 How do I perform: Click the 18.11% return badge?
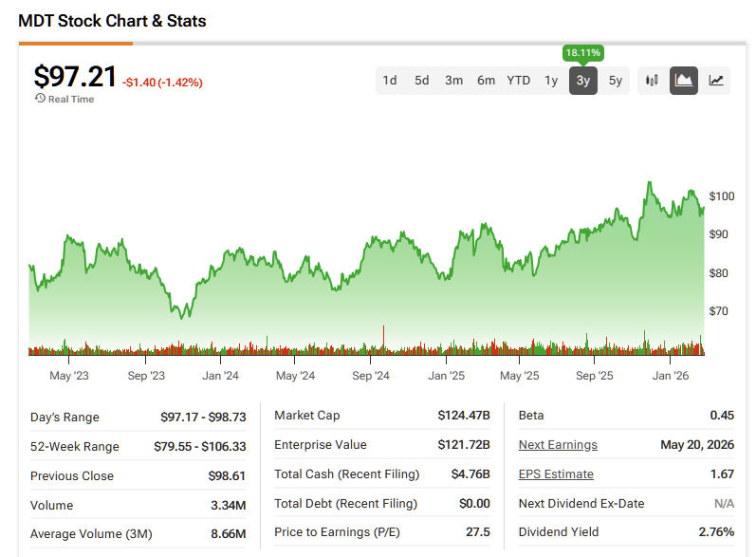[x=583, y=52]
